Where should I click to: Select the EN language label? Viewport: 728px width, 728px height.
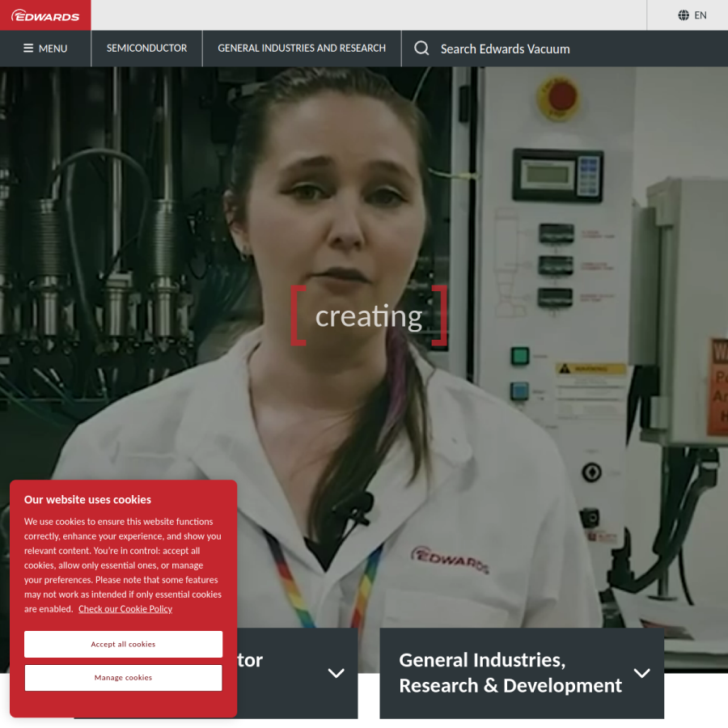pyautogui.click(x=700, y=15)
